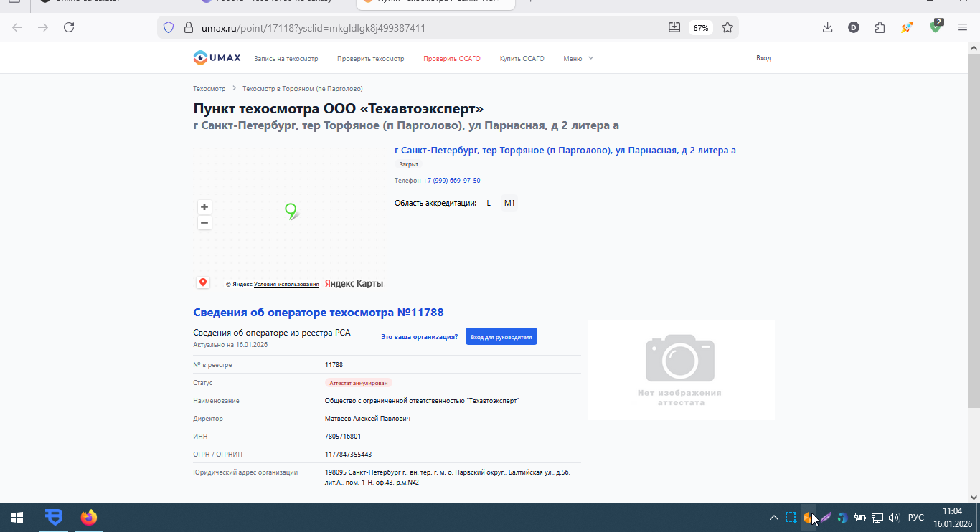Select the ИНН value 7805716801
This screenshot has width=980, height=532.
tap(343, 437)
